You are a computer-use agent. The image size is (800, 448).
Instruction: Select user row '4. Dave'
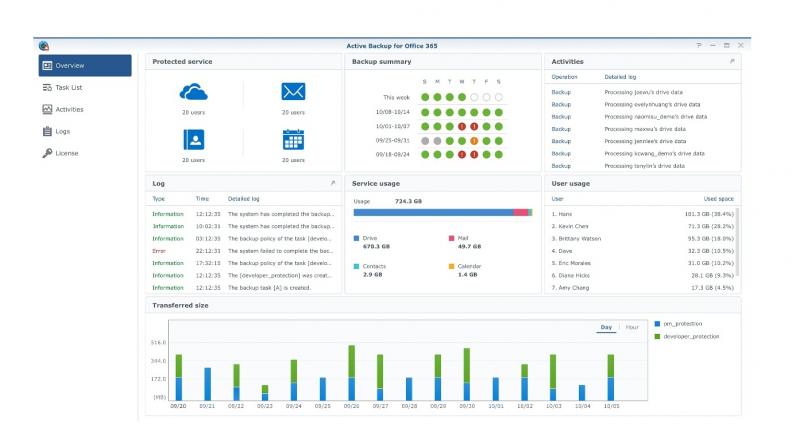click(x=642, y=251)
